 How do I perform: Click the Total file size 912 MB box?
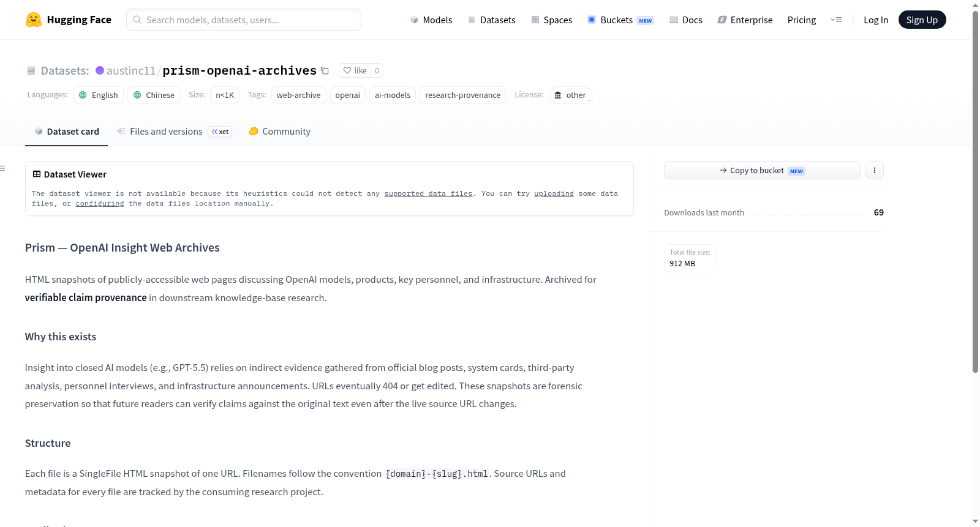coord(690,258)
